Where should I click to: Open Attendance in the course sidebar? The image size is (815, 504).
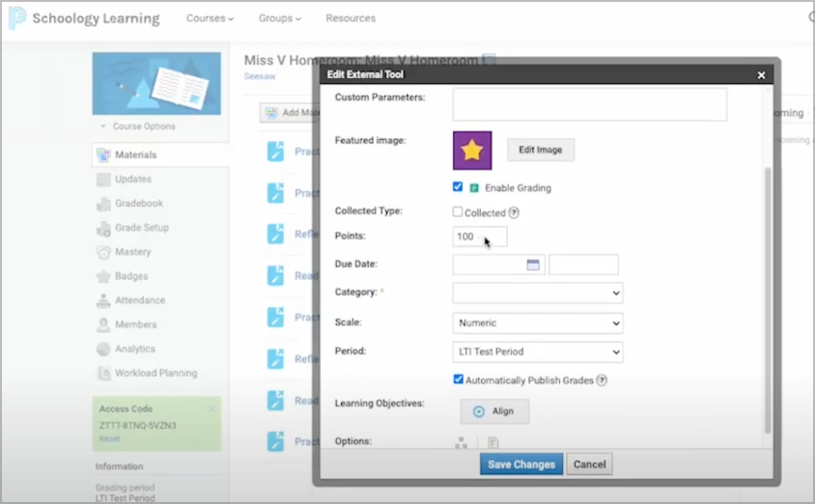point(139,300)
